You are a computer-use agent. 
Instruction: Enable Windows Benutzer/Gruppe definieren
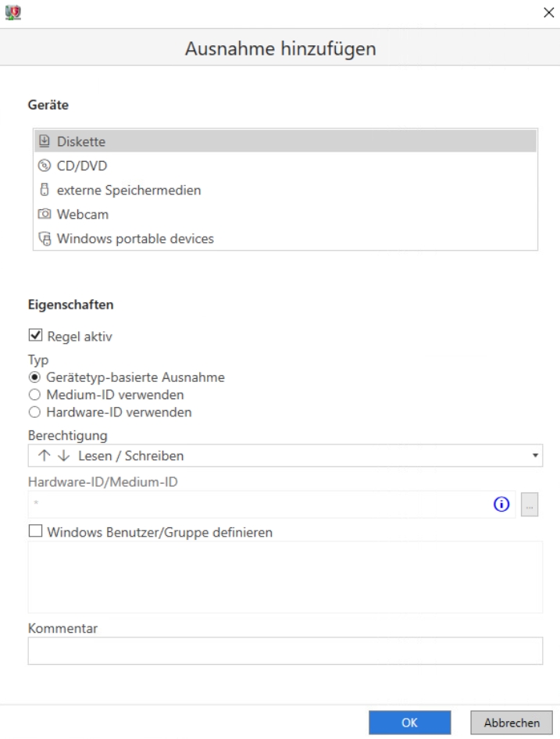[35, 531]
